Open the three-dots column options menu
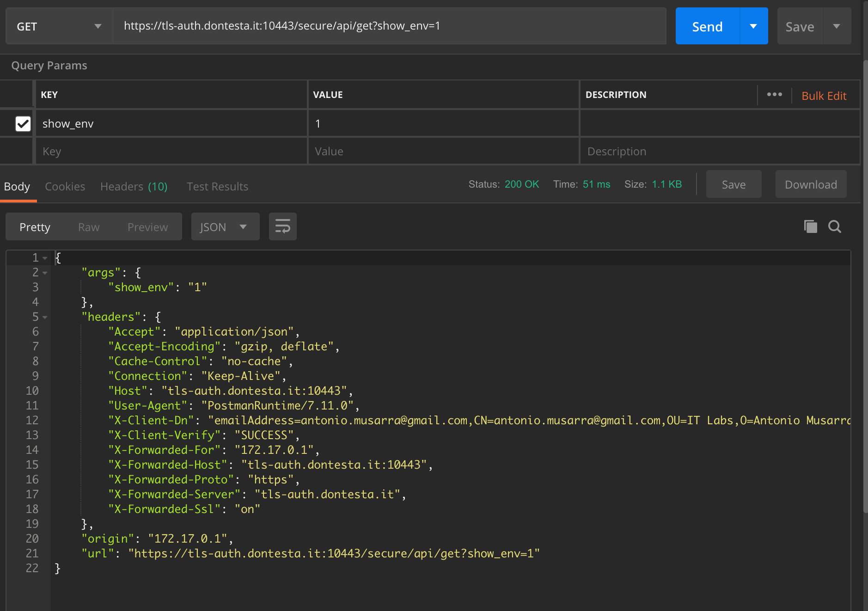 [774, 95]
